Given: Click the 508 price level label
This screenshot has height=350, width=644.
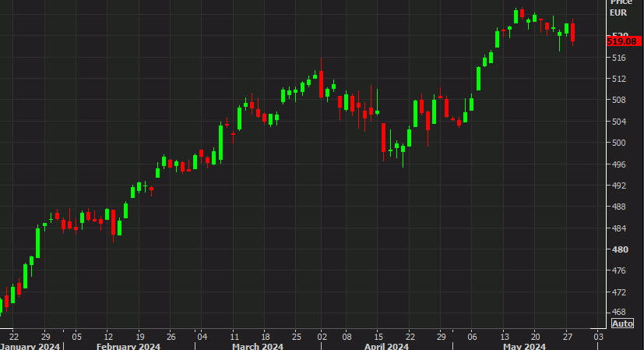Looking at the screenshot, I should [618, 100].
